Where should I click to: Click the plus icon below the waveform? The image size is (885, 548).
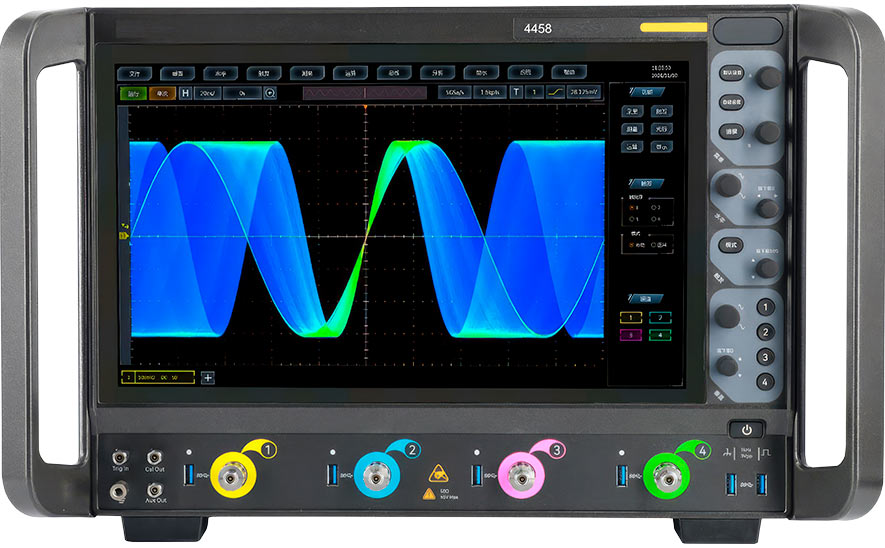click(x=208, y=377)
